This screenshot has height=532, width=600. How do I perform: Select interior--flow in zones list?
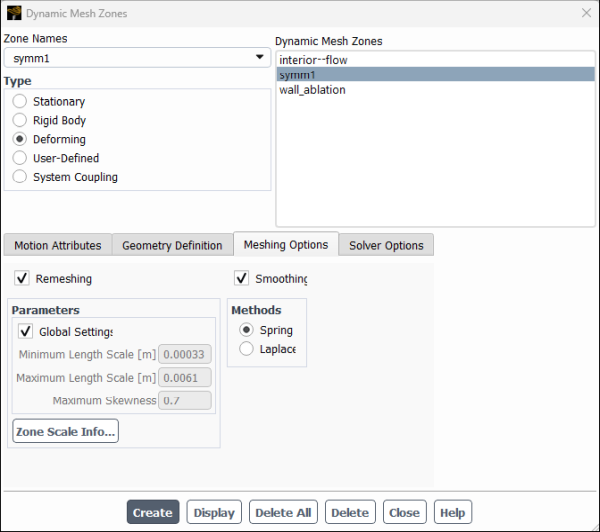point(313,60)
